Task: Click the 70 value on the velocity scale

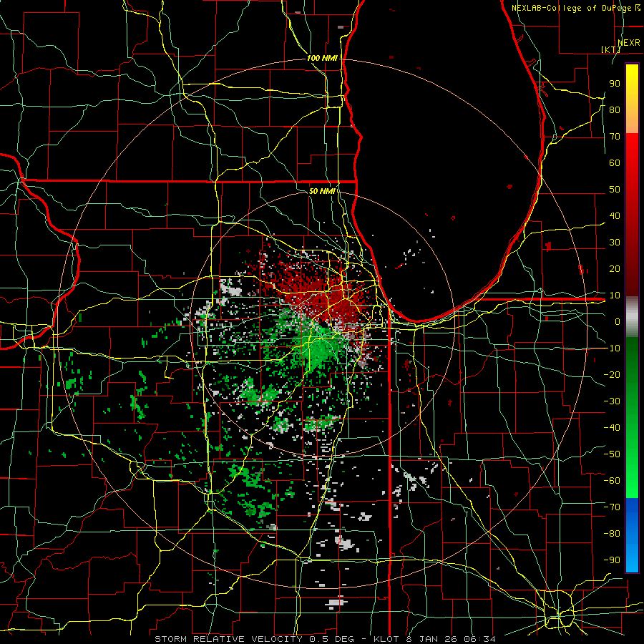Action: [x=615, y=137]
